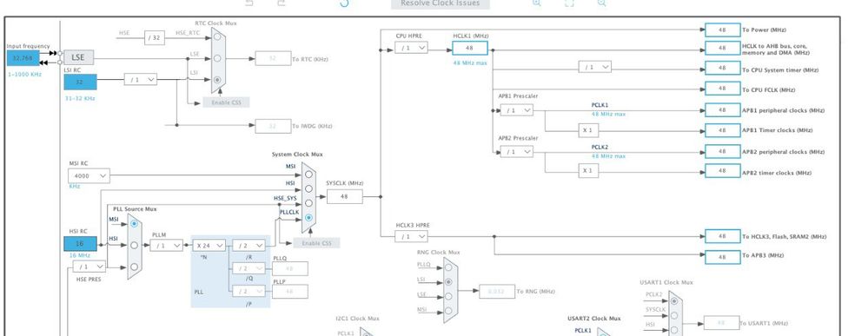
Task: Select SYSCLK in USART1 Clock Mux
Action: pyautogui.click(x=673, y=315)
